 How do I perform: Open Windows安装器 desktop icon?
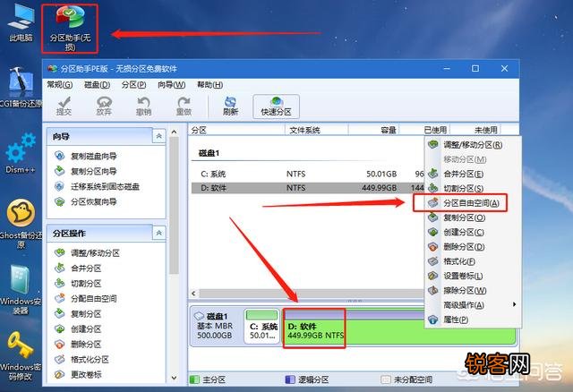coord(21,290)
